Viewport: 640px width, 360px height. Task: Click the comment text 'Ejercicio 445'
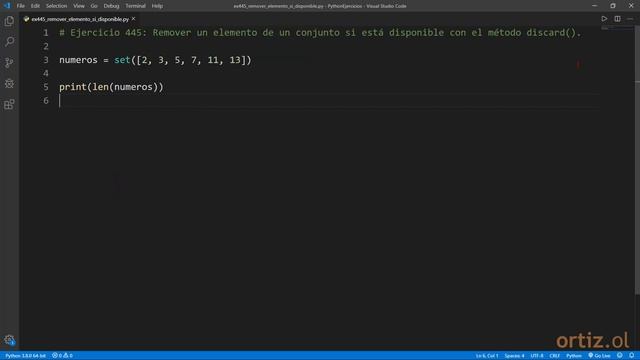click(106, 33)
